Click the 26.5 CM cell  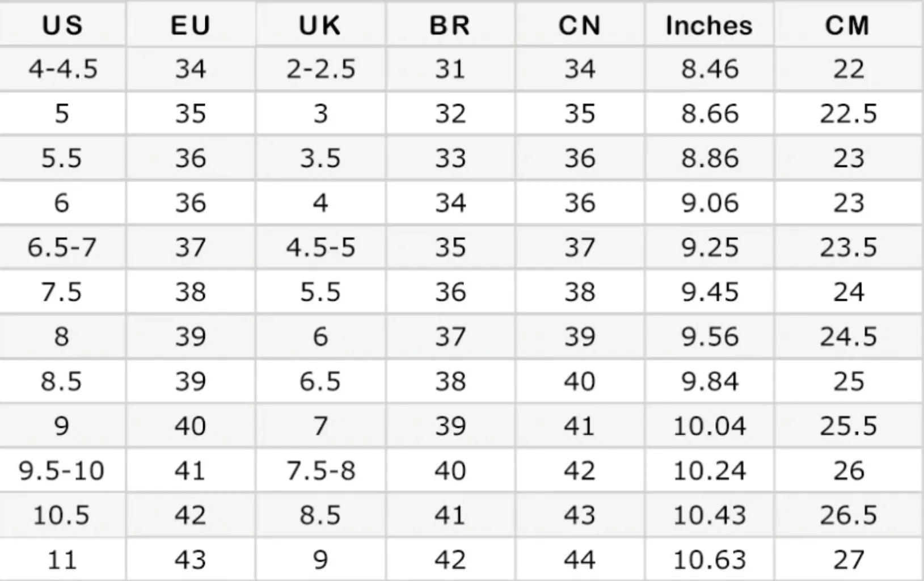tap(848, 515)
